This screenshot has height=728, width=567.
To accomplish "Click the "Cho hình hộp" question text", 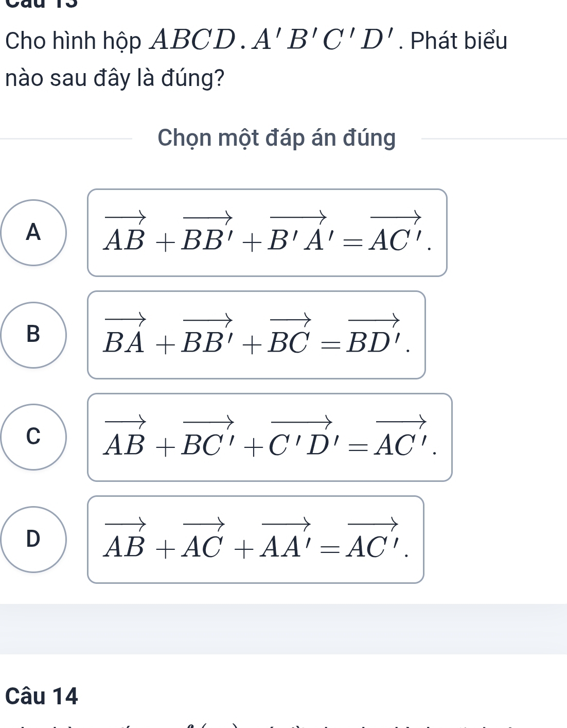I will click(x=73, y=42).
